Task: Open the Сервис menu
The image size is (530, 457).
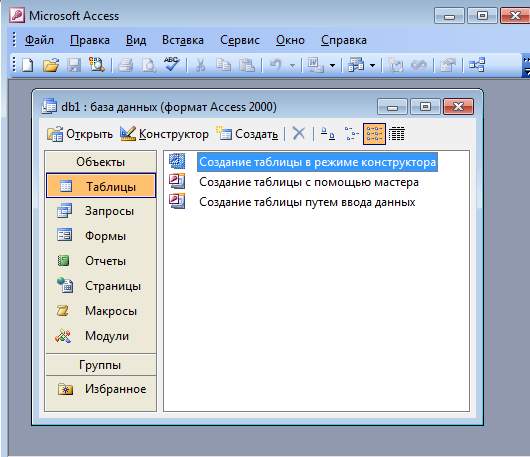Action: [240, 40]
